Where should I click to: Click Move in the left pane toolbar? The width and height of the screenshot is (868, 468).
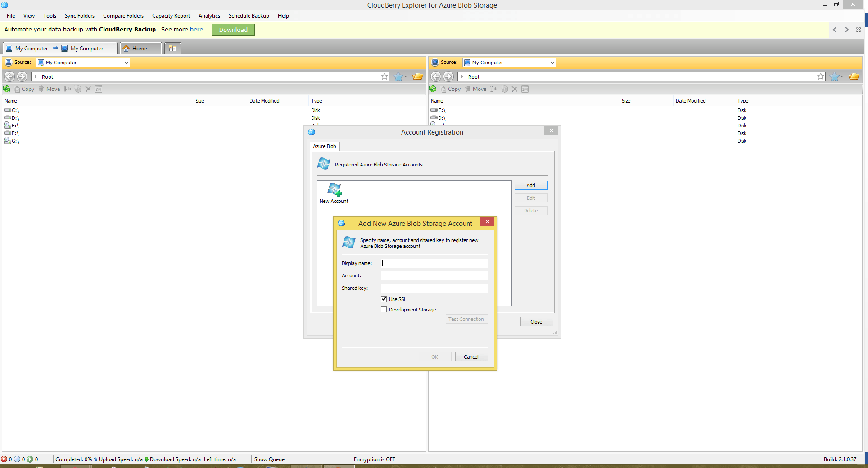49,89
